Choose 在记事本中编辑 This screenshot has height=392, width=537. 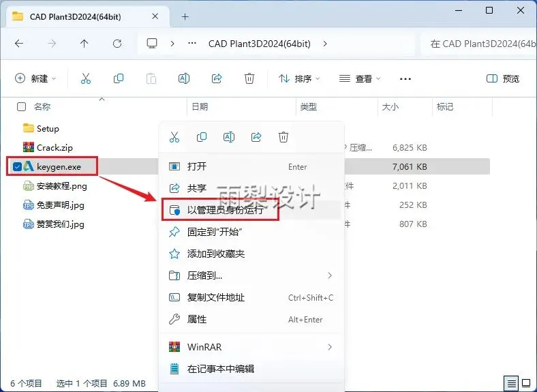[251, 369]
